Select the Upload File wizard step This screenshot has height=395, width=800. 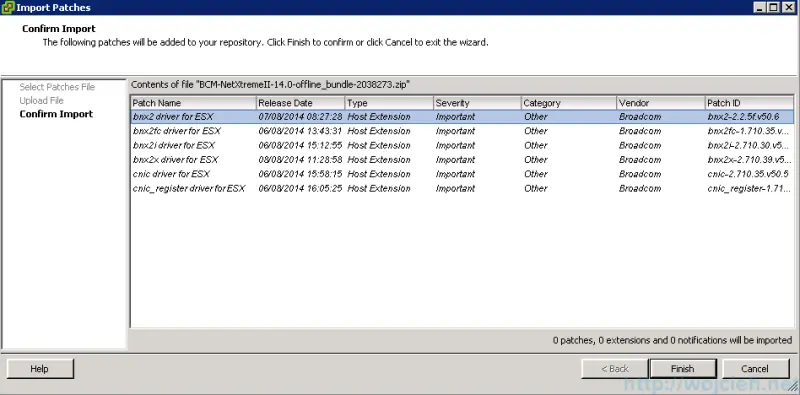pos(41,101)
